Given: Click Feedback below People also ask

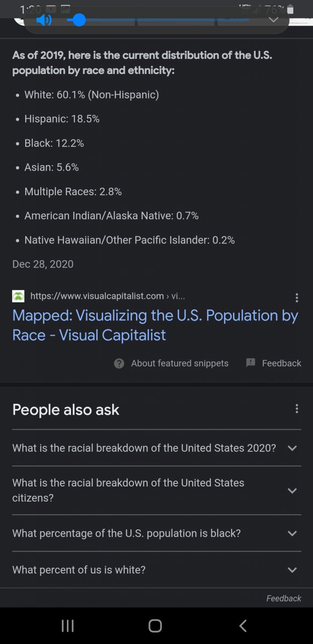Looking at the screenshot, I should point(284,598).
